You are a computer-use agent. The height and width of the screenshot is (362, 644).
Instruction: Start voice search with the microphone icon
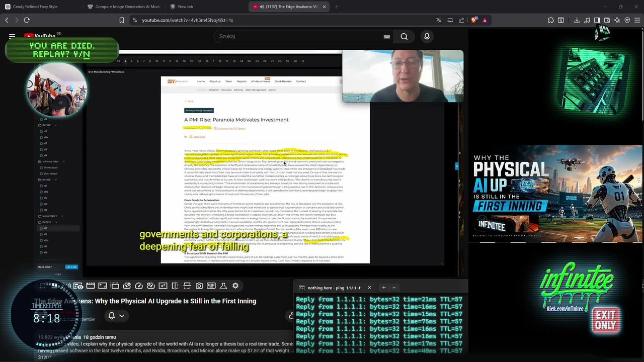tap(427, 36)
